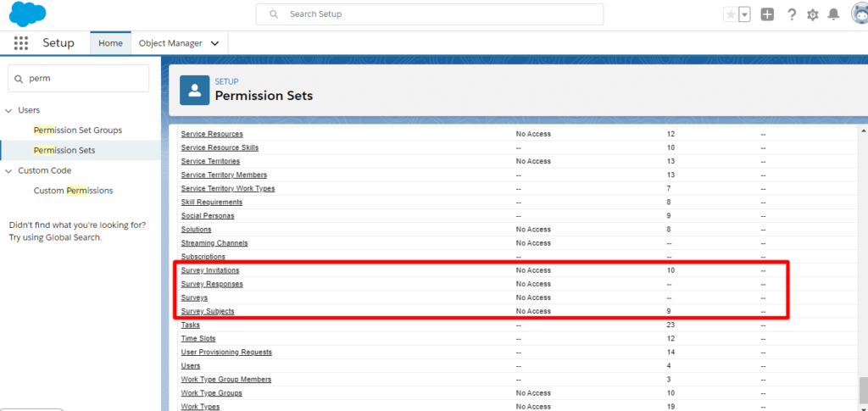Collapse the Users section in sidebar
868x411 pixels.
(x=9, y=110)
